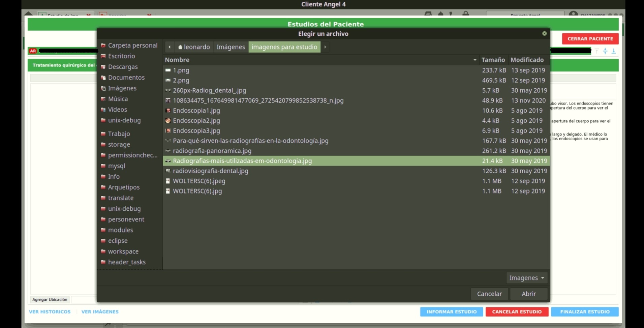
Task: Select Endoscopia3.jpg
Action: tap(356, 131)
